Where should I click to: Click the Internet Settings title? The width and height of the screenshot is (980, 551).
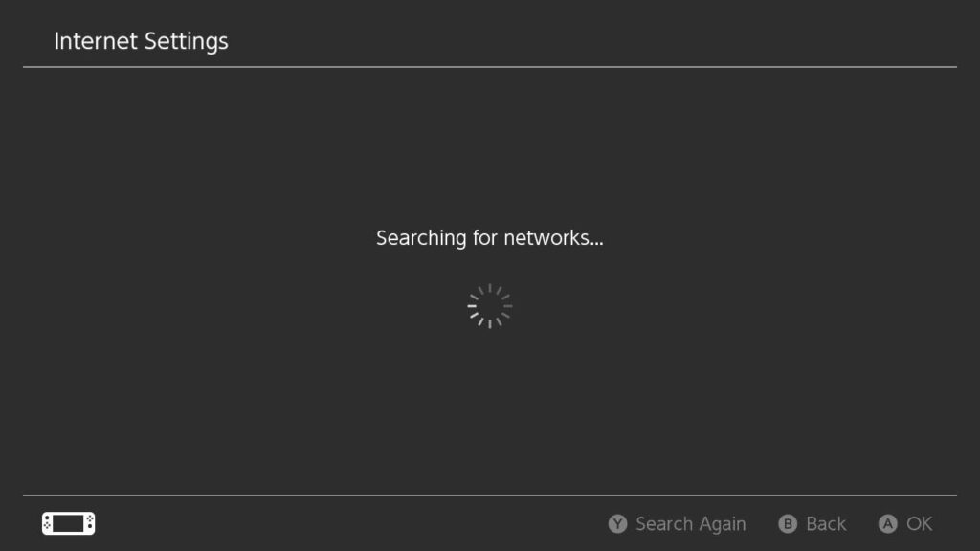(142, 41)
